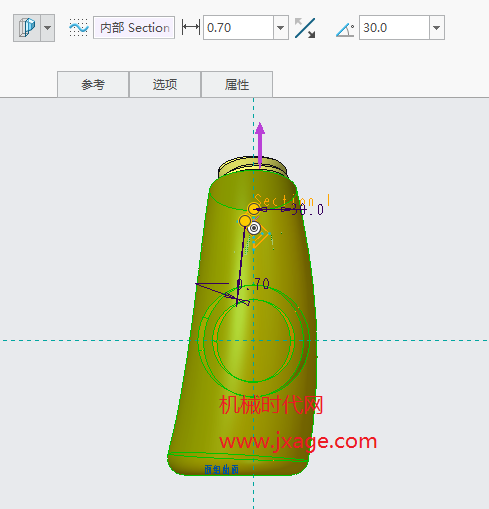The image size is (489, 509).
Task: Flip the material direction arrows icon
Action: pyautogui.click(x=305, y=28)
